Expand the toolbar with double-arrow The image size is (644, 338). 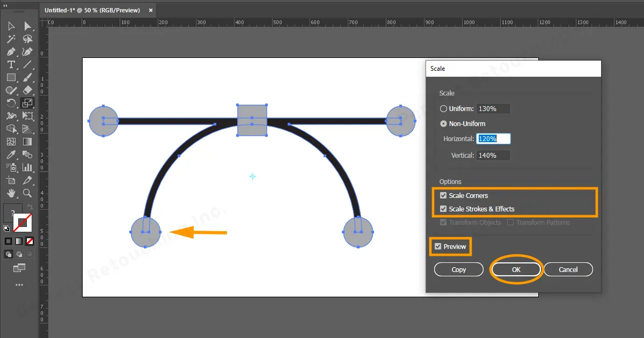coord(5,5)
